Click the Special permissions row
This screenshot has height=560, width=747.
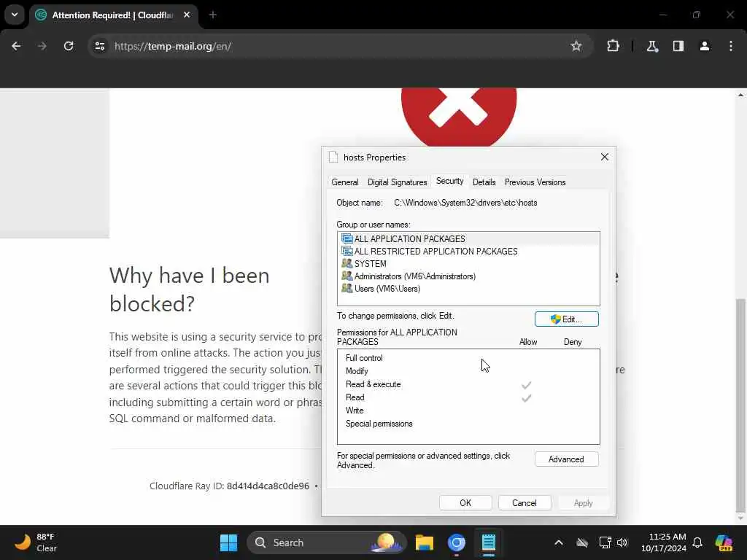468,424
